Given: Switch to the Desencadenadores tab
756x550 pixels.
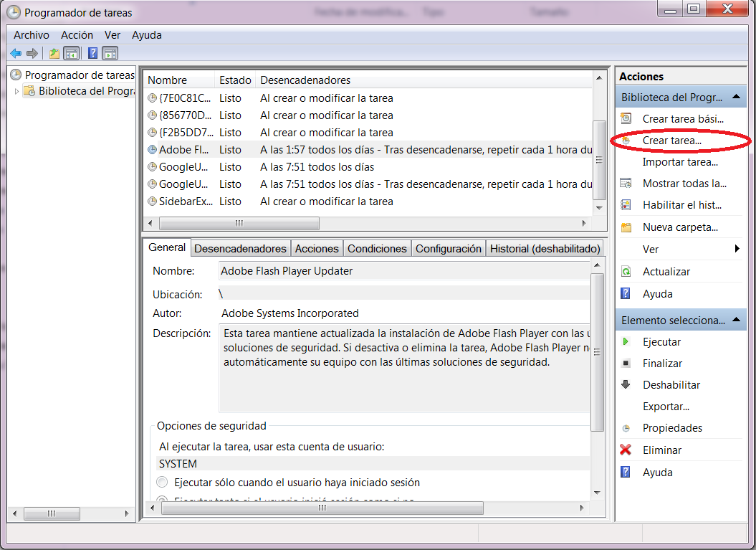Looking at the screenshot, I should [x=240, y=248].
